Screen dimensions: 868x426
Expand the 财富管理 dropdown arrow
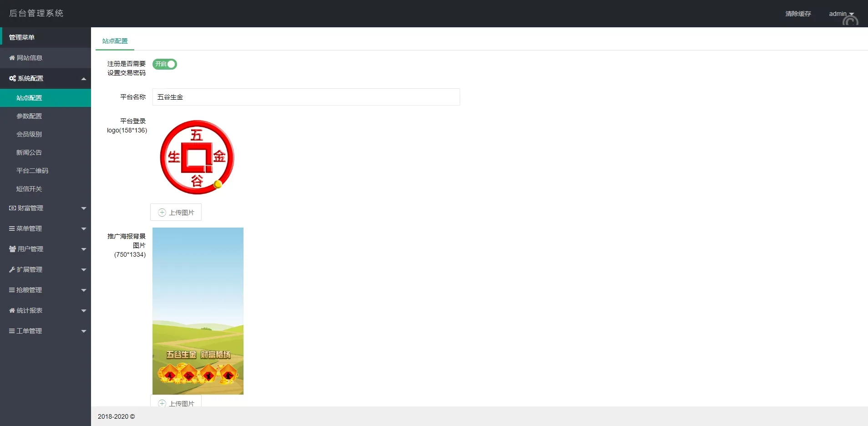(x=84, y=208)
